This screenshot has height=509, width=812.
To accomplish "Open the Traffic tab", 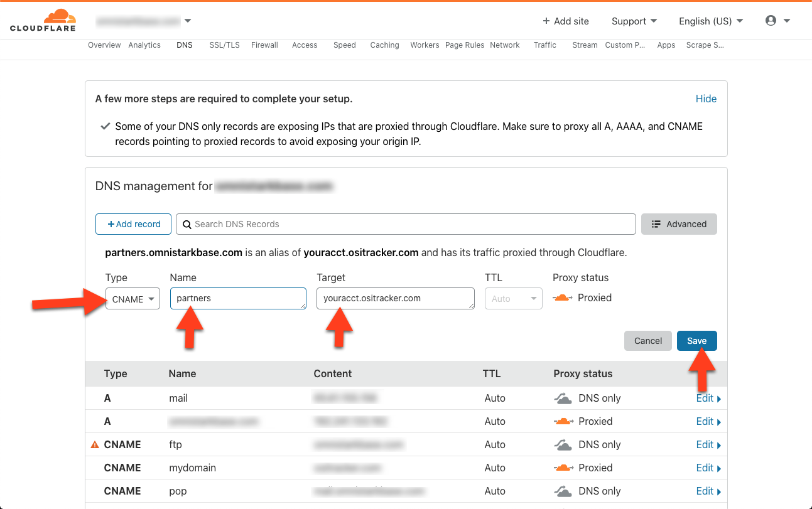I will [x=545, y=45].
